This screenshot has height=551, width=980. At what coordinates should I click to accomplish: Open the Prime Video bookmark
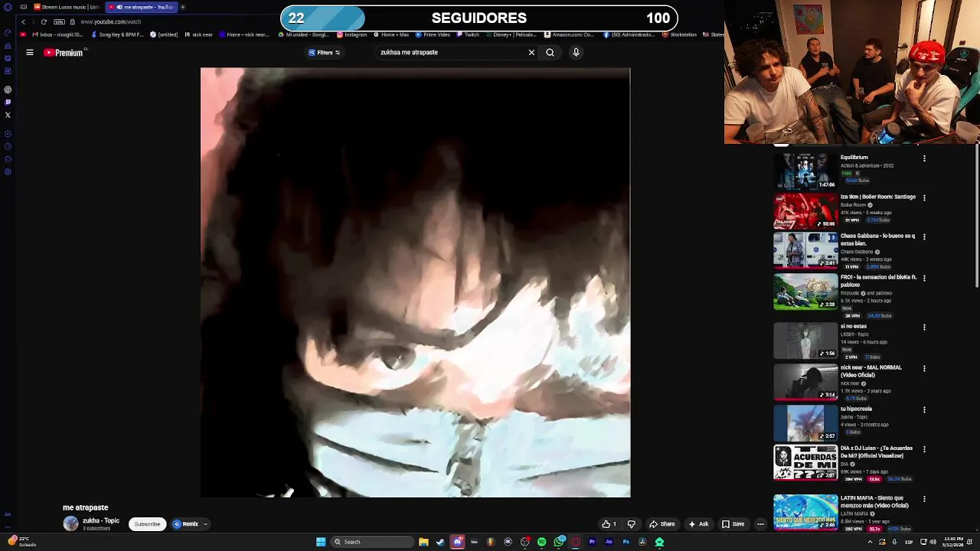click(433, 34)
